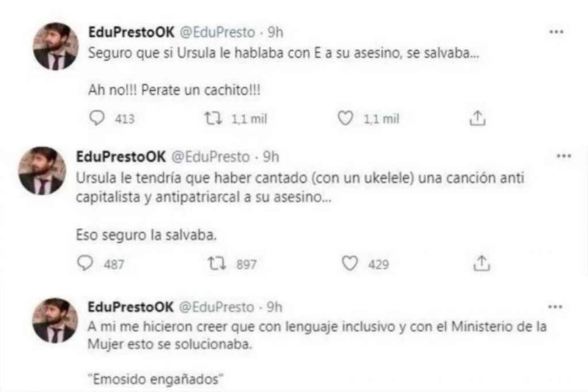Click the 9h timestamp on first tweet
588x392 pixels.
pos(274,32)
